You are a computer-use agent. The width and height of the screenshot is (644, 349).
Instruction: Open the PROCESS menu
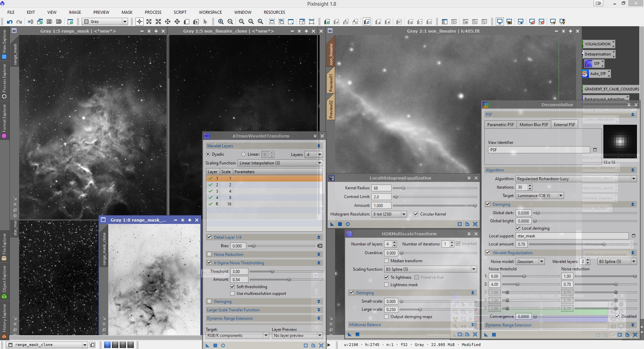(153, 12)
